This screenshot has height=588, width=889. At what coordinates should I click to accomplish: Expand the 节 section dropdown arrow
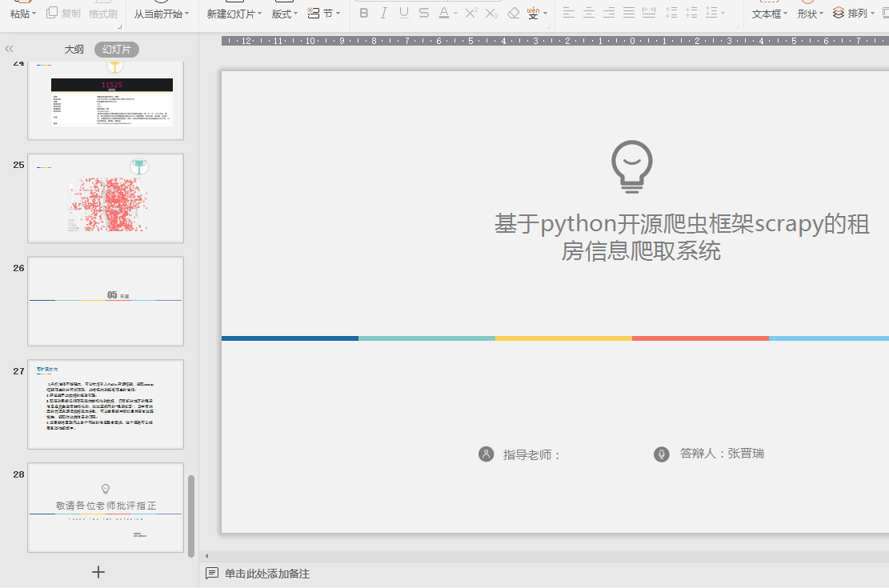click(x=338, y=14)
